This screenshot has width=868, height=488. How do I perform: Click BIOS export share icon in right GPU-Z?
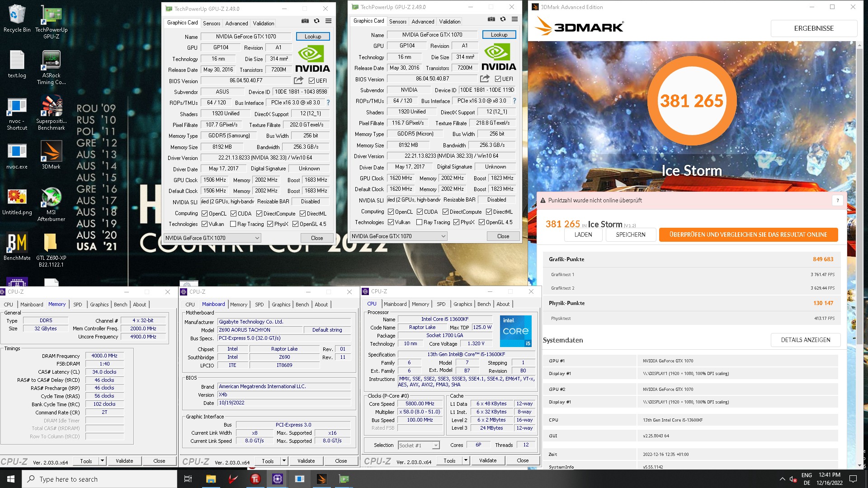pos(485,79)
